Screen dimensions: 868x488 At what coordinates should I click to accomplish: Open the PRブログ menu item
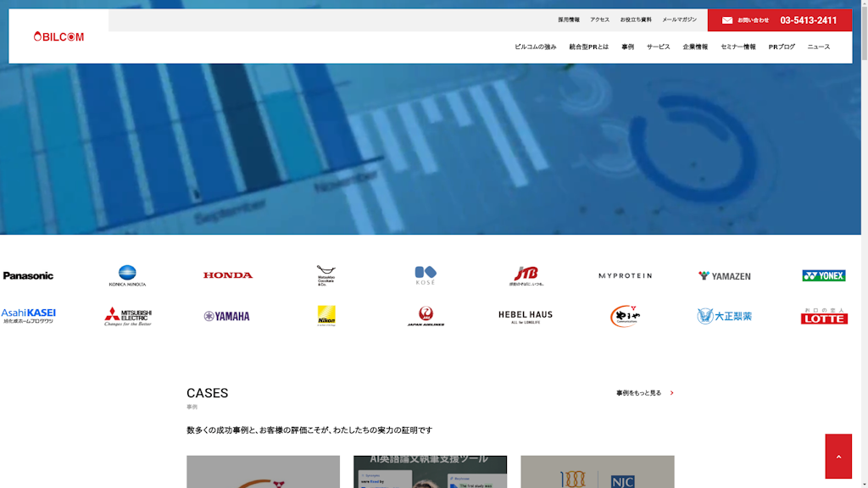click(x=781, y=47)
